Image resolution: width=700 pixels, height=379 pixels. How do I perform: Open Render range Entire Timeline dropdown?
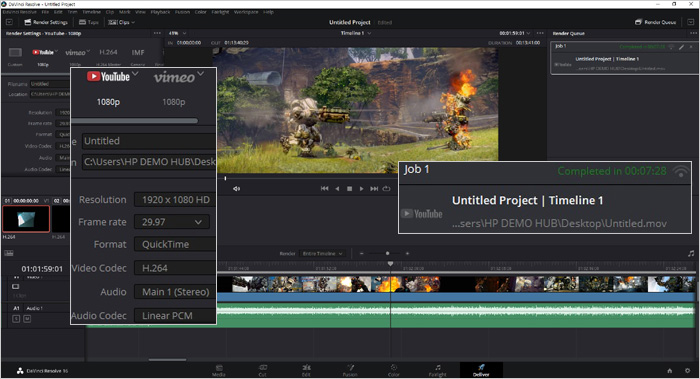tap(323, 254)
